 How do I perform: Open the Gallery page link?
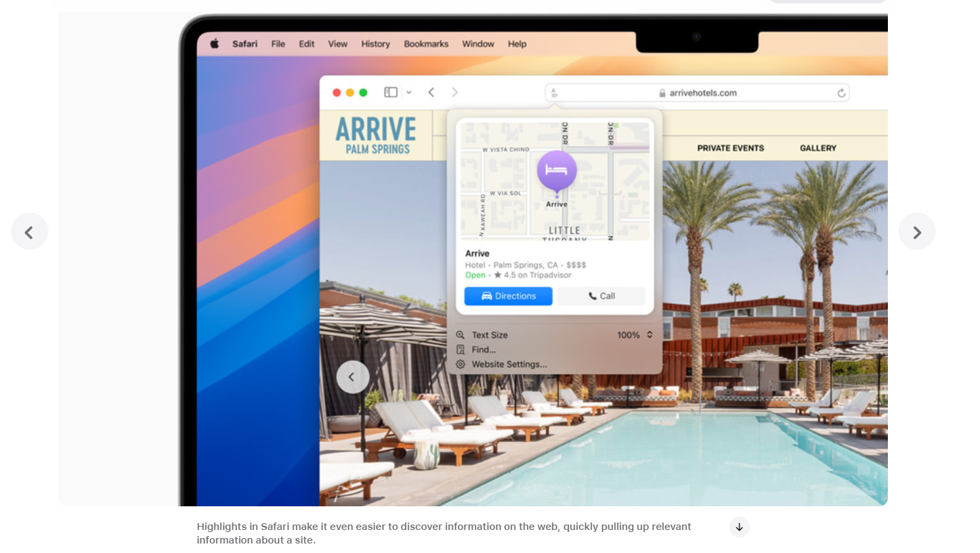(x=818, y=148)
